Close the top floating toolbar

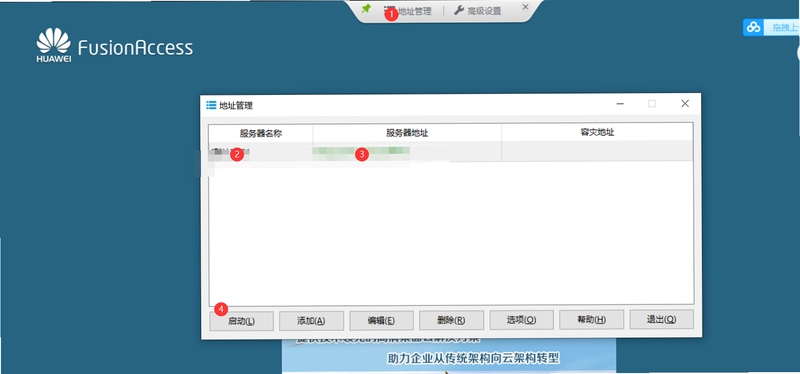[x=526, y=7]
